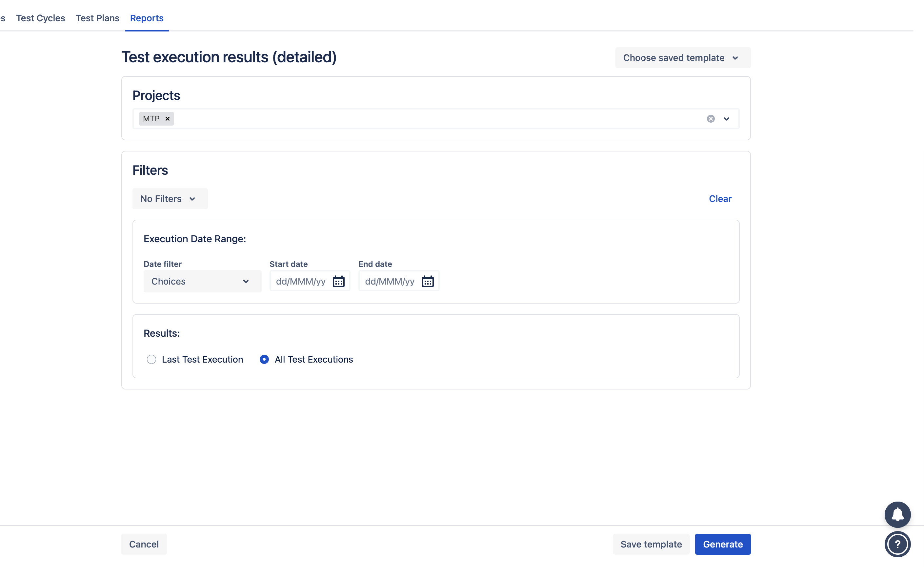Open Start date calendar picker

[338, 281]
